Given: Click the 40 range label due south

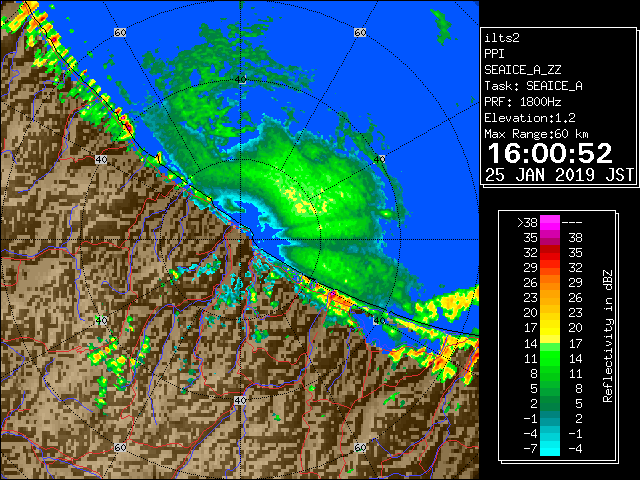Looking at the screenshot, I should point(240,400).
